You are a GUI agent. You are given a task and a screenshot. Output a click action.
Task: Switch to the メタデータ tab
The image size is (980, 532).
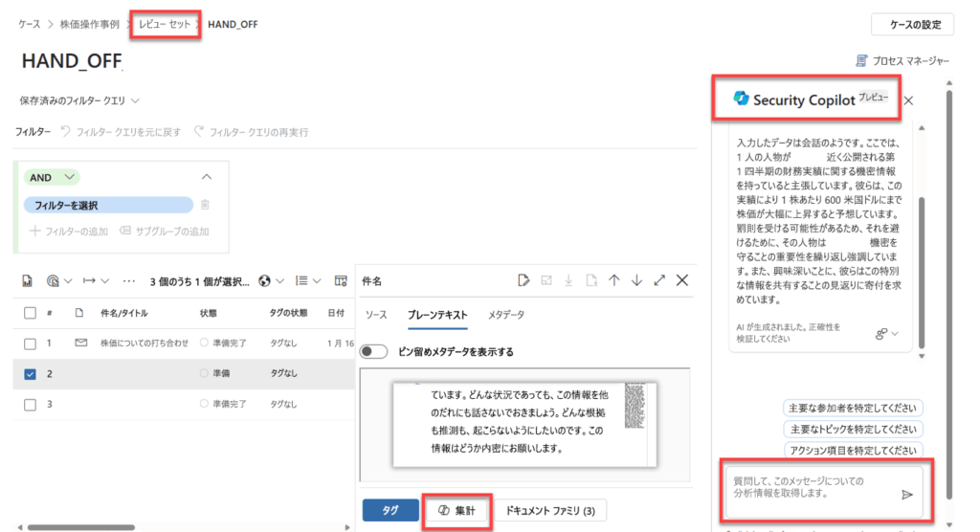point(506,315)
